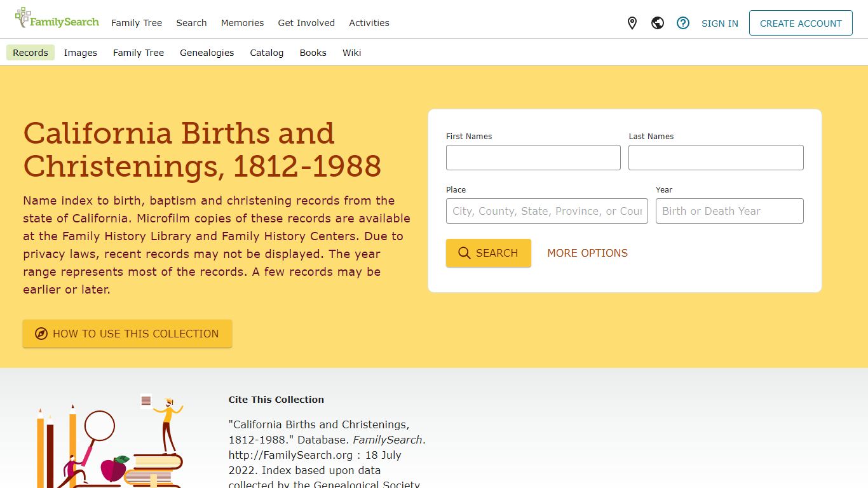Click the collection description paragraph
868x488 pixels.
tap(217, 245)
